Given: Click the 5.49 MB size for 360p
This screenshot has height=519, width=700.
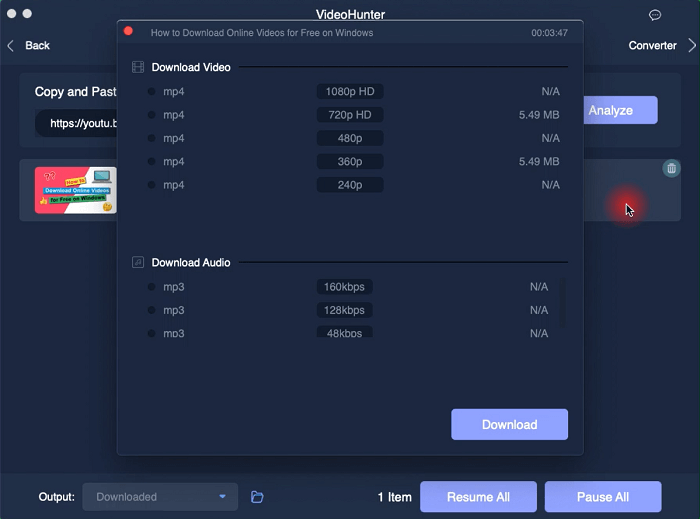Looking at the screenshot, I should coord(539,162).
